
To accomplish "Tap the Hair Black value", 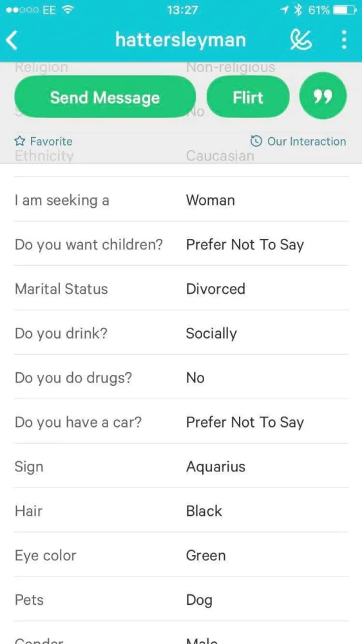I will [204, 511].
